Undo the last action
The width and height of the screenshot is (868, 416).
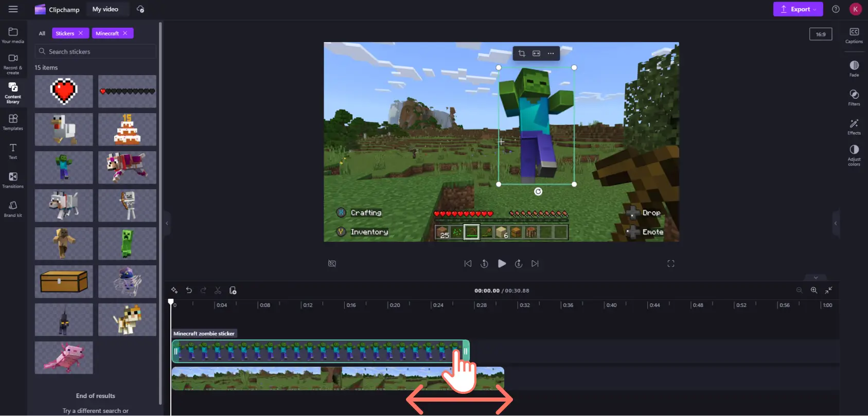click(x=189, y=291)
